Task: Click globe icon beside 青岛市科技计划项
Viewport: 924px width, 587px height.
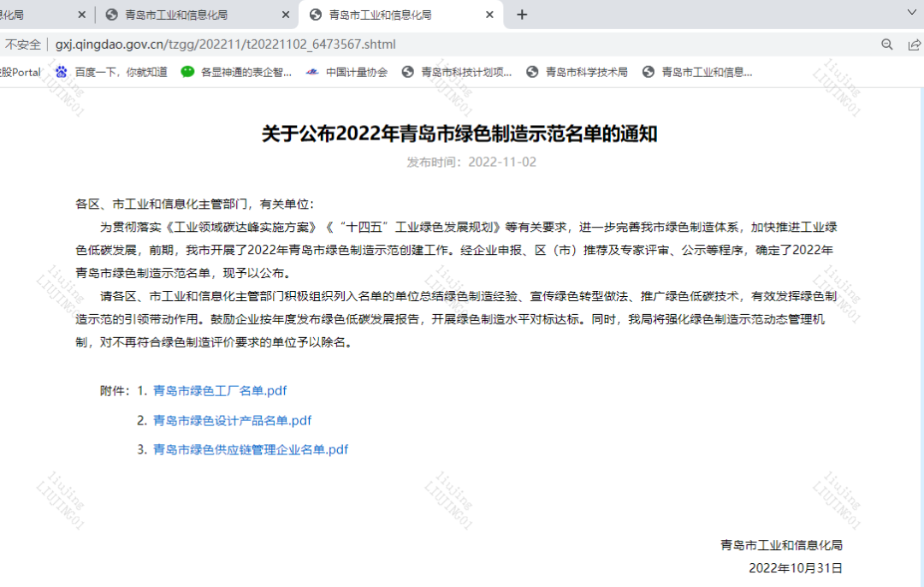Action: pos(408,72)
